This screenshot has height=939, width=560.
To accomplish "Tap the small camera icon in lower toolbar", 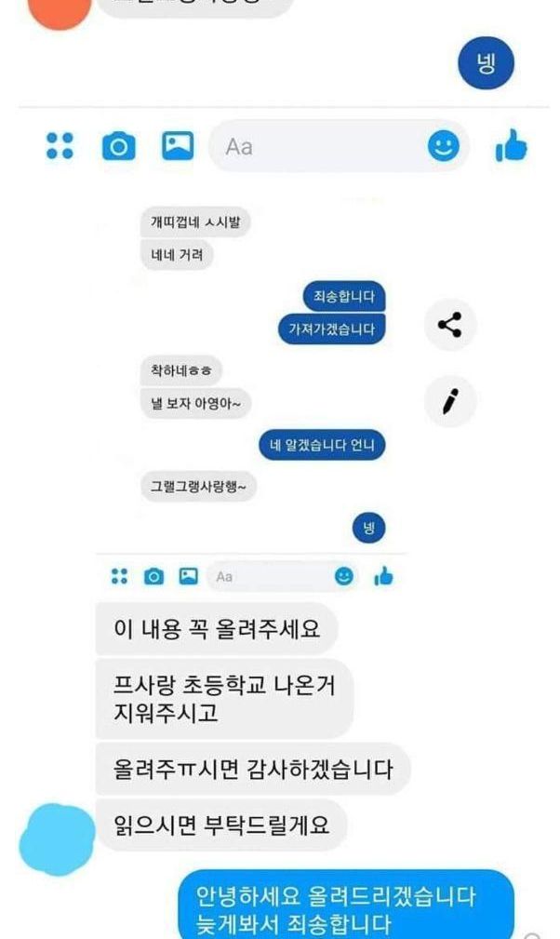I will click(153, 576).
